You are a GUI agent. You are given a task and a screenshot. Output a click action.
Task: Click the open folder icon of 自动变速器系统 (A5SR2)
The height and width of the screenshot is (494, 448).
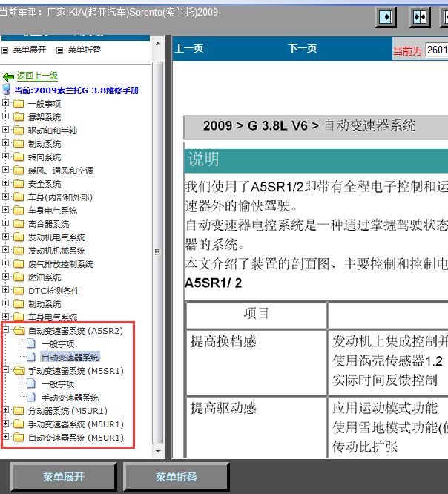[19, 331]
